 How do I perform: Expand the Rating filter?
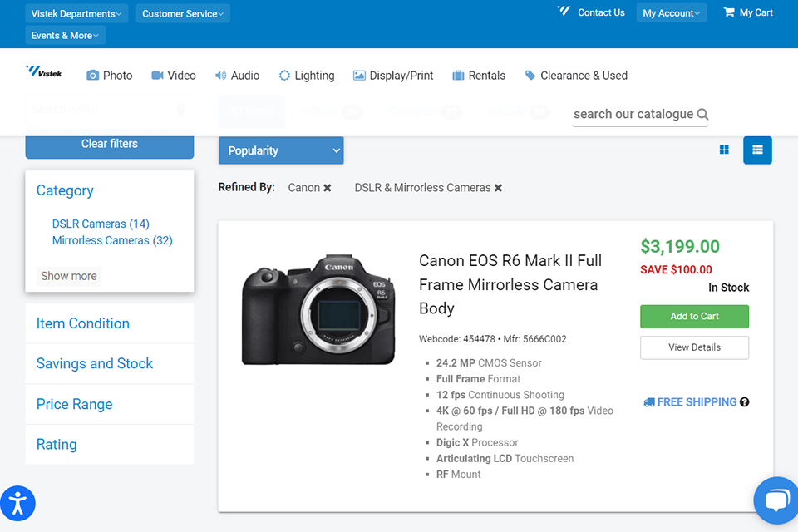pyautogui.click(x=110, y=445)
